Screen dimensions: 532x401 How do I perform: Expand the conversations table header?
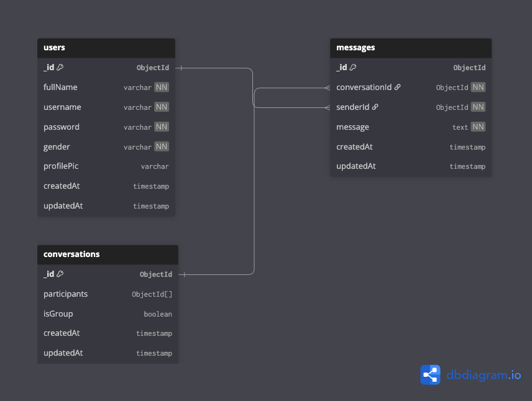click(108, 254)
